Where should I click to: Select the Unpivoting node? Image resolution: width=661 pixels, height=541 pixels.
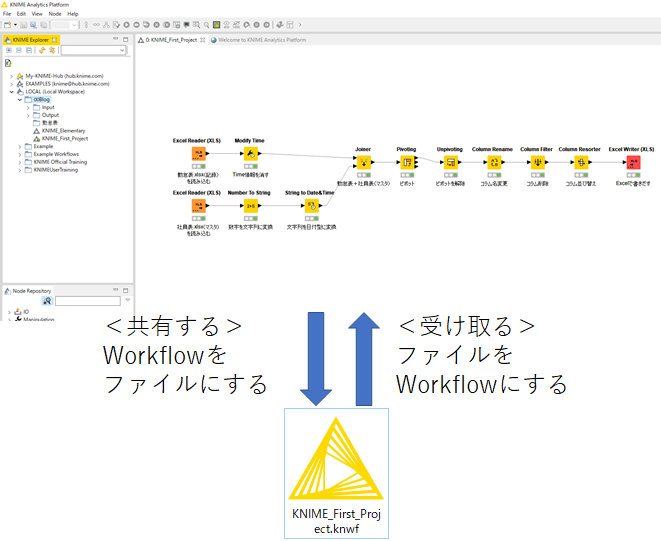click(451, 162)
